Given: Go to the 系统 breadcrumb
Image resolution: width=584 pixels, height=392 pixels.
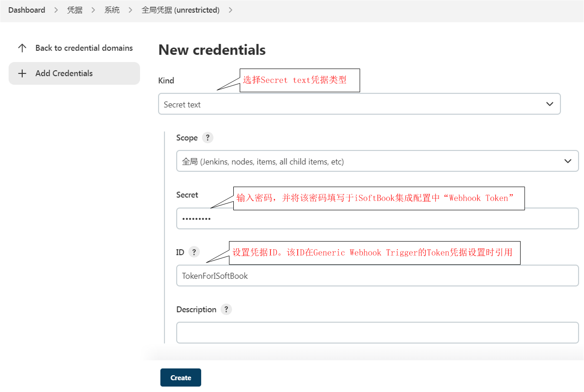Looking at the screenshot, I should tap(112, 10).
